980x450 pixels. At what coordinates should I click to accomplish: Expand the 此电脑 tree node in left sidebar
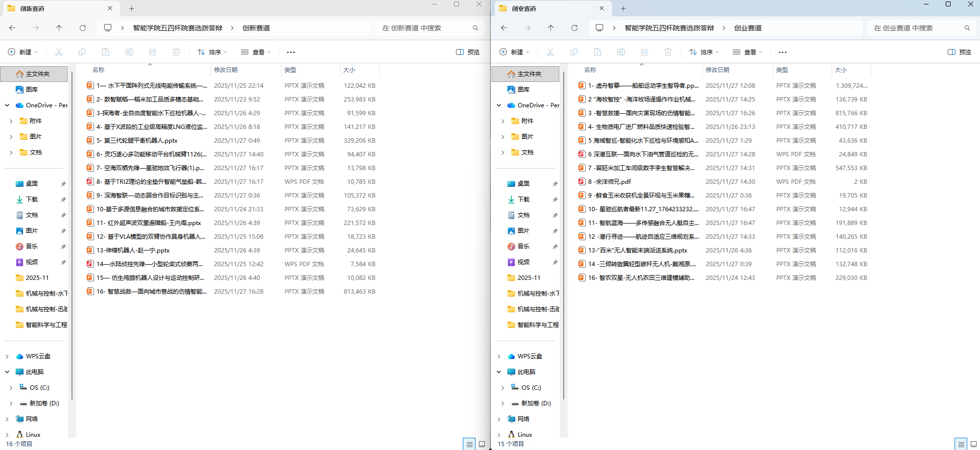pyautogui.click(x=7, y=372)
